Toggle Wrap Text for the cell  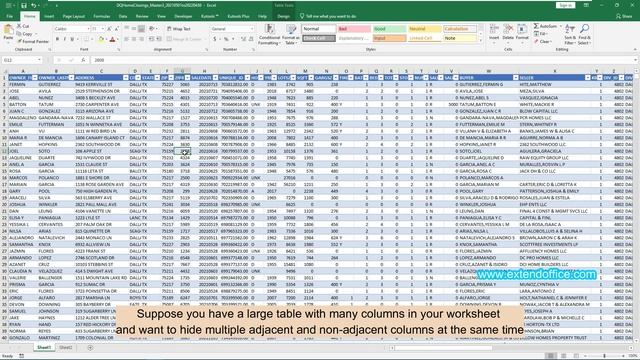tap(179, 29)
